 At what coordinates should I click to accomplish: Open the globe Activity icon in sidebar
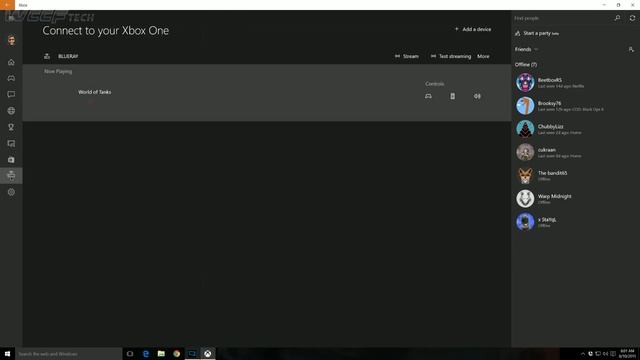11,111
